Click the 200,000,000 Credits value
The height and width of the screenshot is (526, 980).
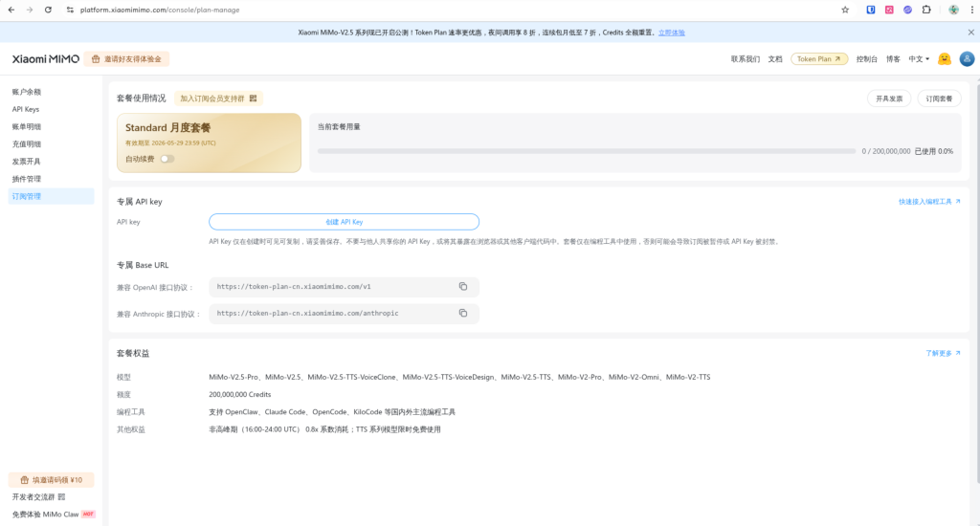click(240, 395)
